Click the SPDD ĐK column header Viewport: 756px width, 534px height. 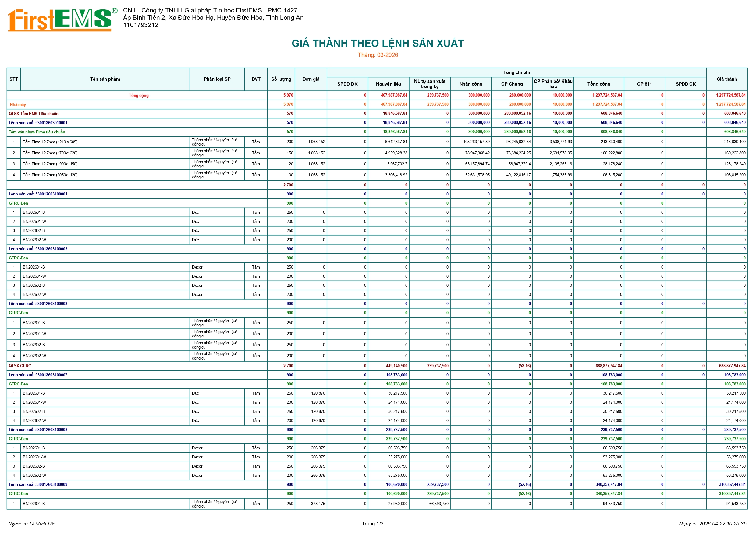347,84
